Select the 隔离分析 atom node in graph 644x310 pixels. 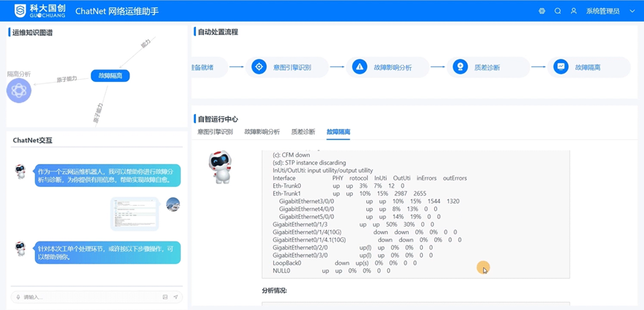click(x=19, y=90)
